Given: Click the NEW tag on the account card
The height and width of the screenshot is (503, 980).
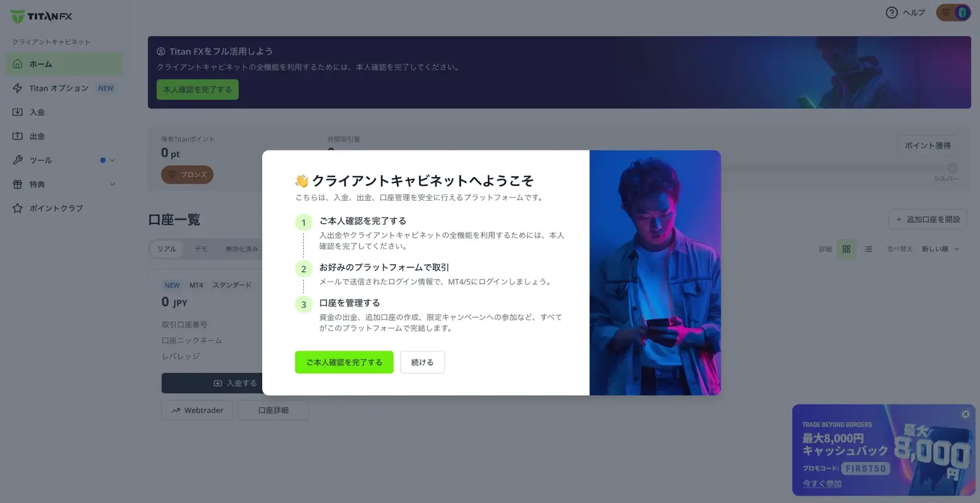Looking at the screenshot, I should pyautogui.click(x=172, y=285).
